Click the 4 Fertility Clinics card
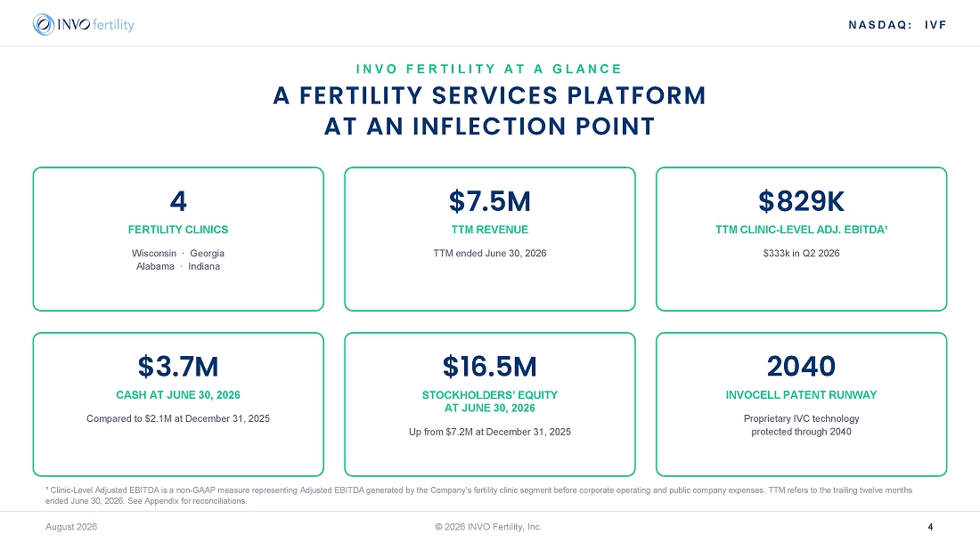The height and width of the screenshot is (551, 980). [x=178, y=239]
